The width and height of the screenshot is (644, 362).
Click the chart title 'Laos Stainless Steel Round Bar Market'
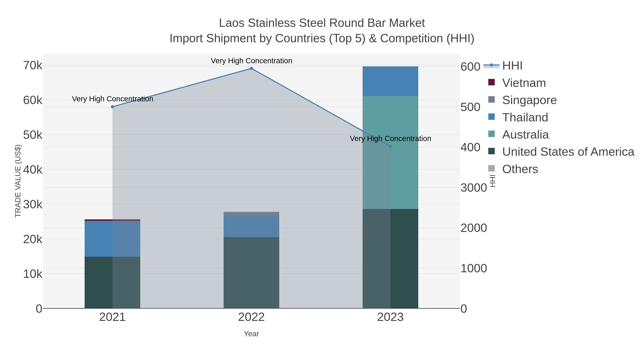click(322, 23)
